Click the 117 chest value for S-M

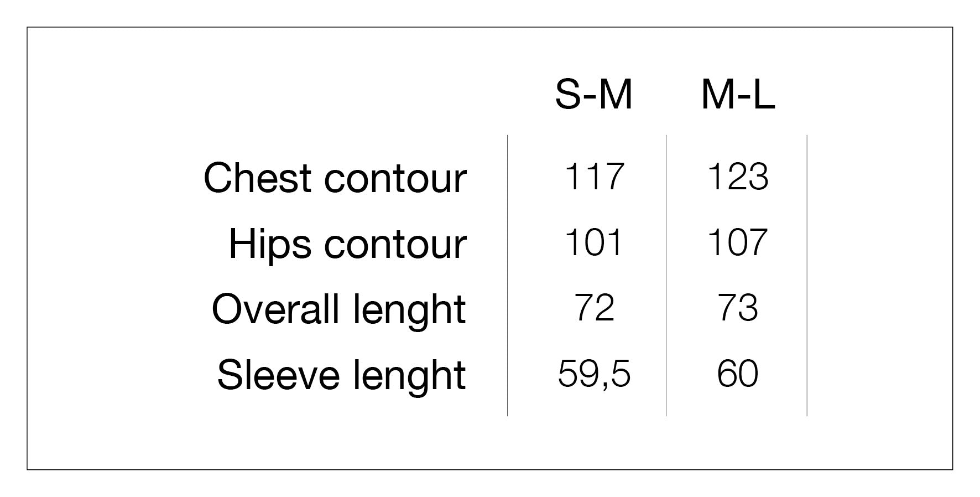[595, 177]
